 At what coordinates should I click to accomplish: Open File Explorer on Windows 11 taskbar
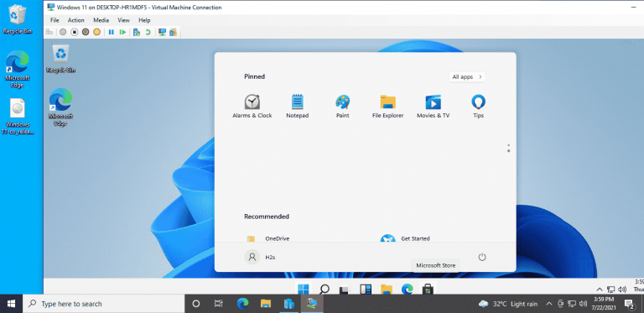(386, 290)
